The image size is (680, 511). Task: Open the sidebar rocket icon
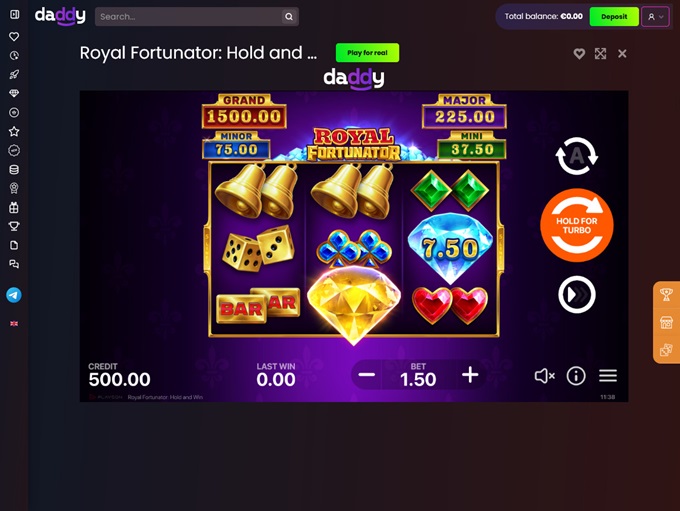14,75
